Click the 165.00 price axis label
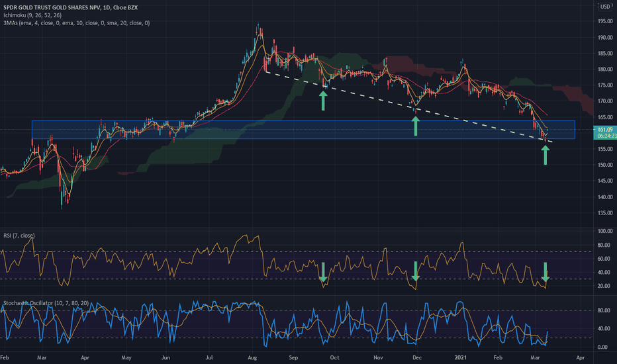This screenshot has height=364, width=617. (605, 117)
